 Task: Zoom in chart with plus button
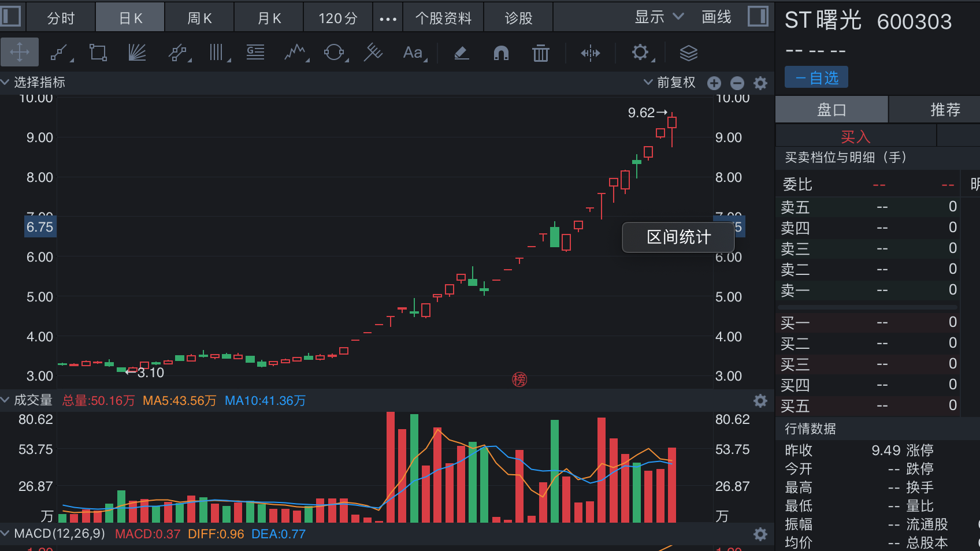pyautogui.click(x=714, y=83)
